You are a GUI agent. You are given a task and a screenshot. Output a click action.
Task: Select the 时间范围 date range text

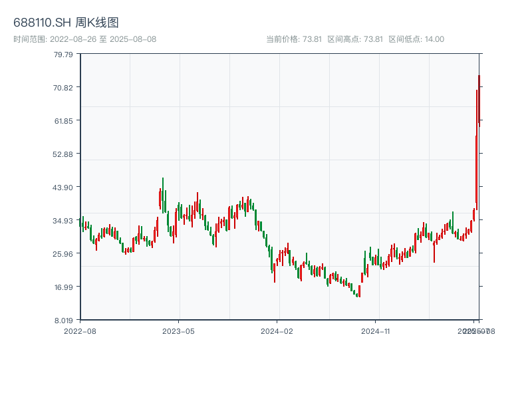(x=84, y=39)
